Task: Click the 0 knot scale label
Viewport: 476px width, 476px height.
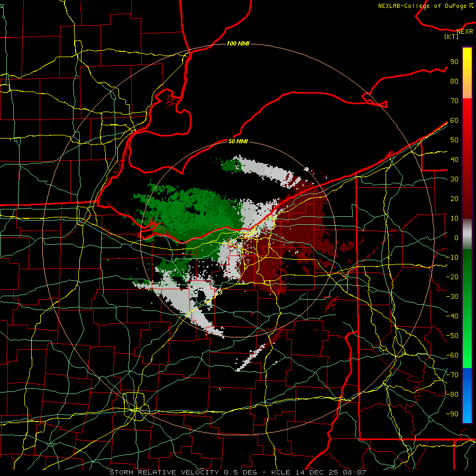Action: 456,237
